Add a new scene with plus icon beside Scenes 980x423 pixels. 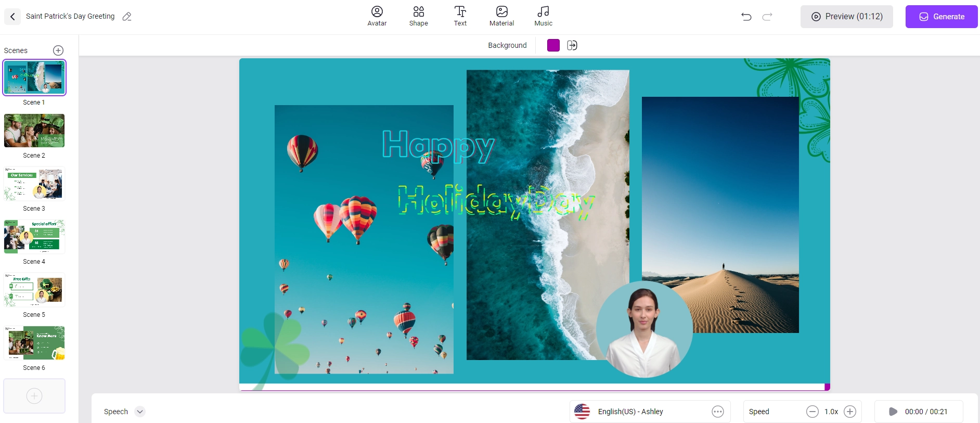58,50
